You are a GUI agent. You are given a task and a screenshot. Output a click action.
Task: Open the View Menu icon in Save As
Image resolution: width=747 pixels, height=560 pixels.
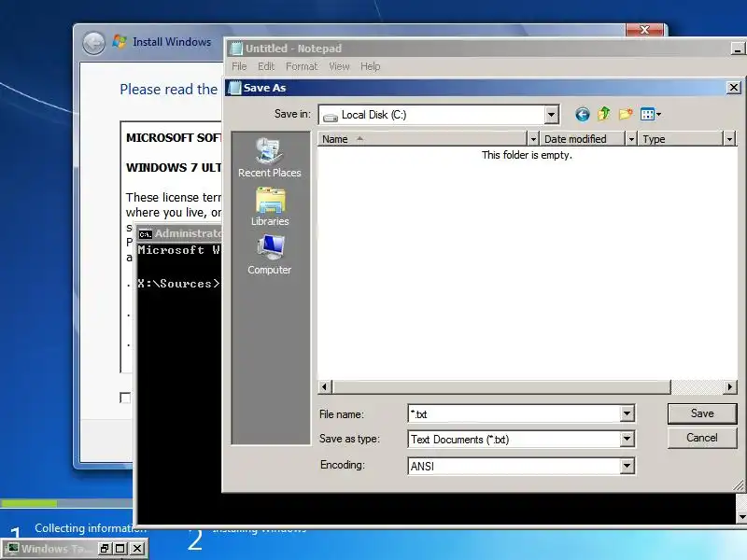(647, 114)
